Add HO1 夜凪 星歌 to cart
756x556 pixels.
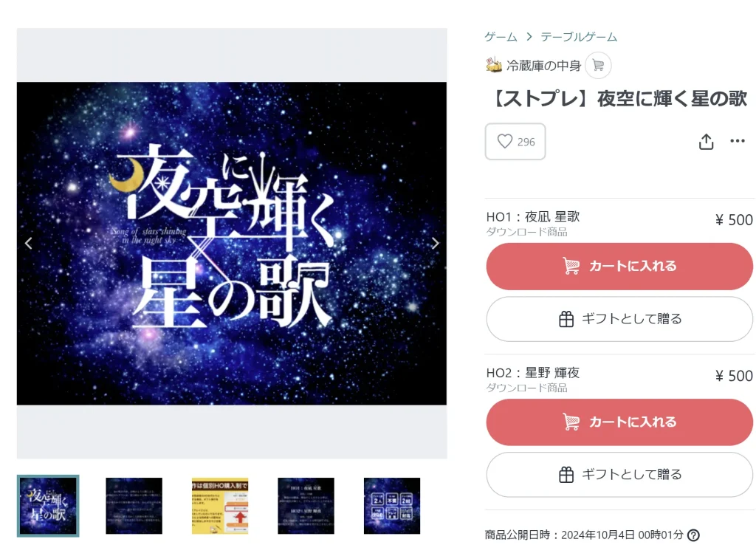619,266
